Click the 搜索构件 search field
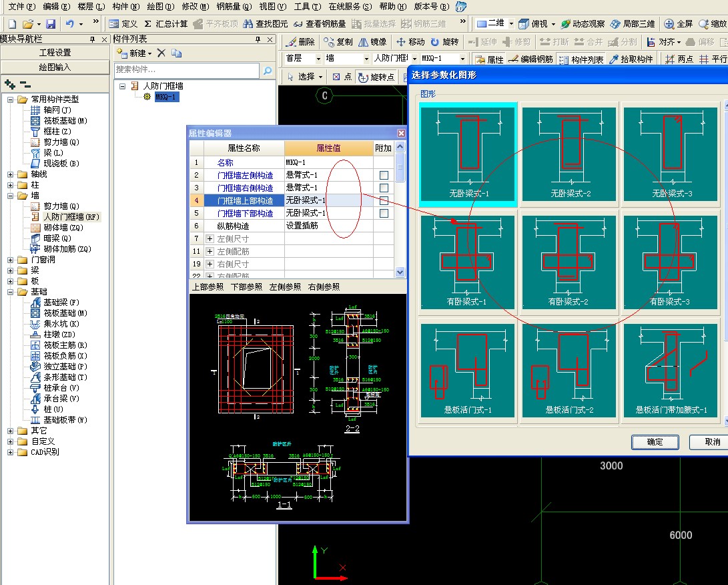The width and height of the screenshot is (728, 585). point(187,69)
